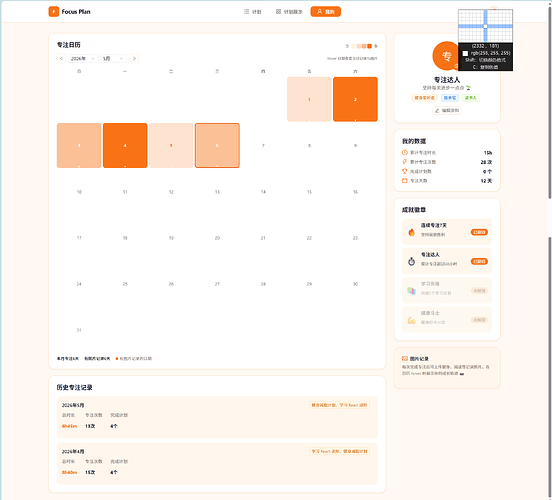
Task: Click the image record header icon
Action: tap(405, 358)
